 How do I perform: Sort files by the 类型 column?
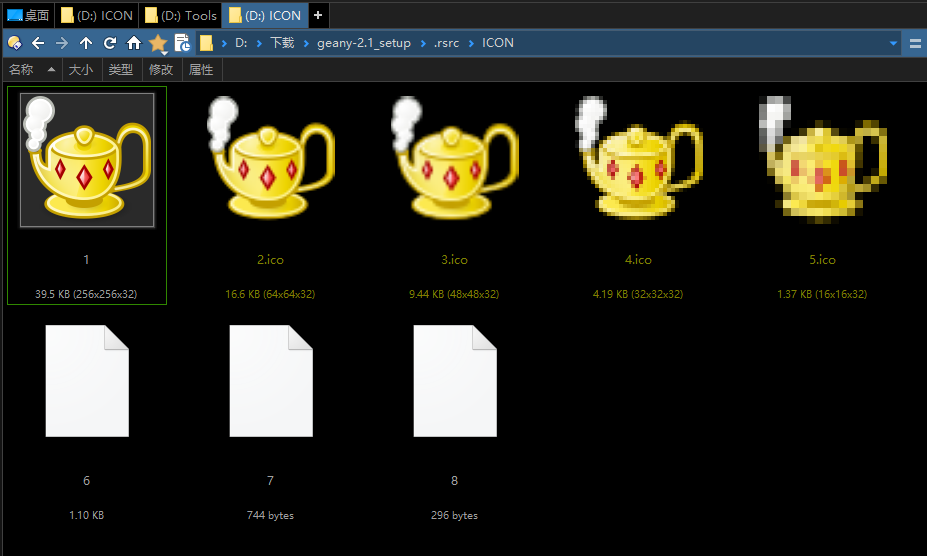click(120, 69)
